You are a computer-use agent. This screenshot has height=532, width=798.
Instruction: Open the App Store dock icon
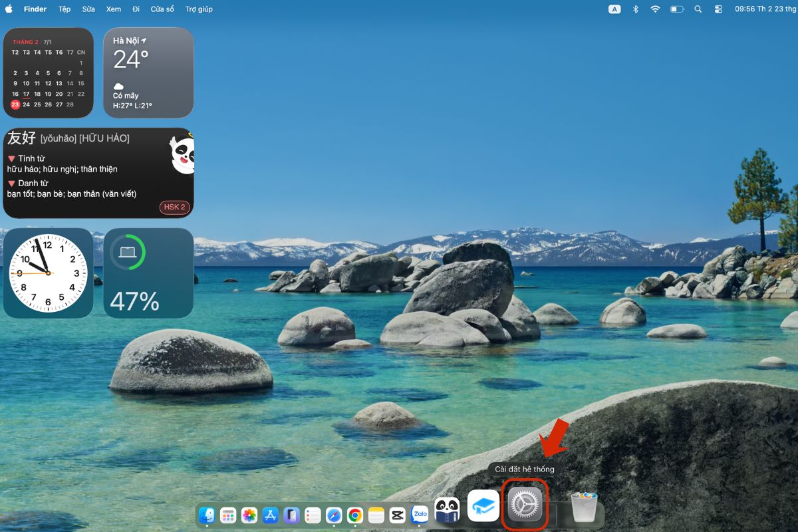point(270,515)
